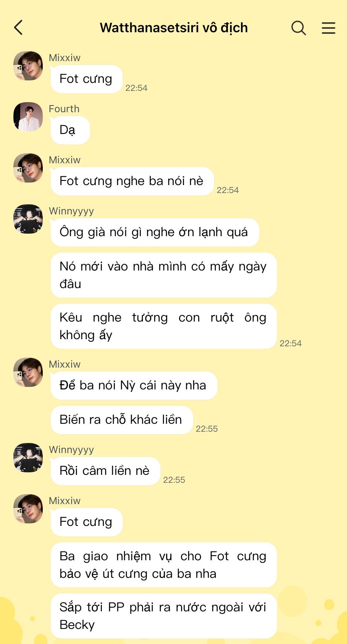This screenshot has width=347, height=644.
Task: Select the 'Để ba nói Nỳ cái này nha' message
Action: point(134,386)
